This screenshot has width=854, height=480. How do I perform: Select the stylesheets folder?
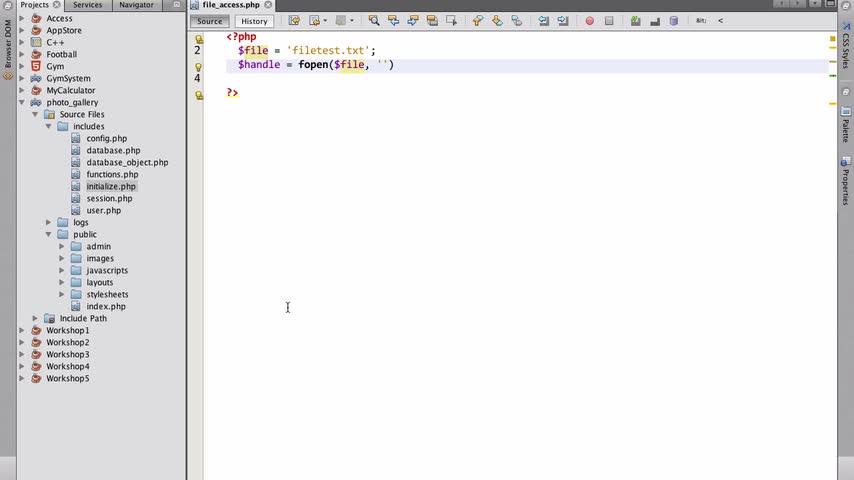(107, 294)
